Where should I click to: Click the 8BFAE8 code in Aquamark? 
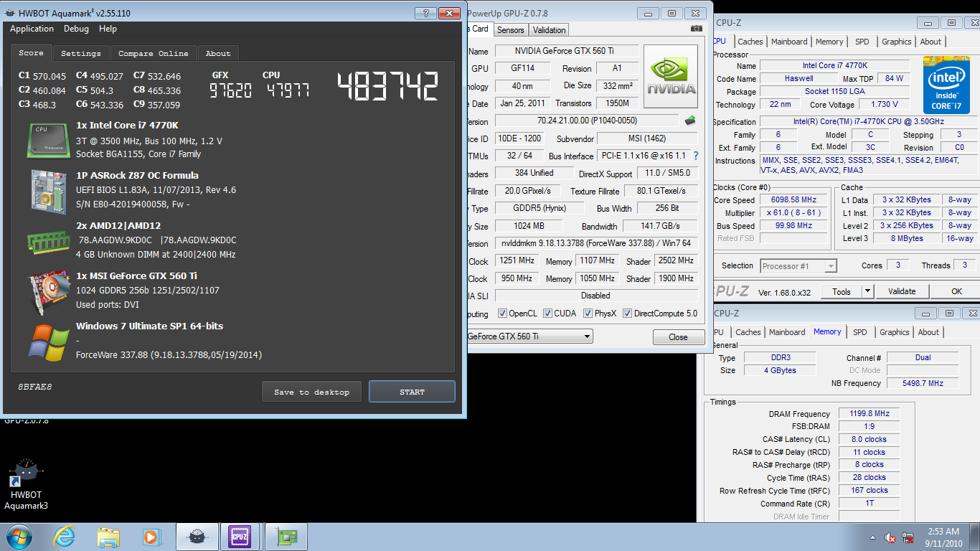tap(34, 387)
